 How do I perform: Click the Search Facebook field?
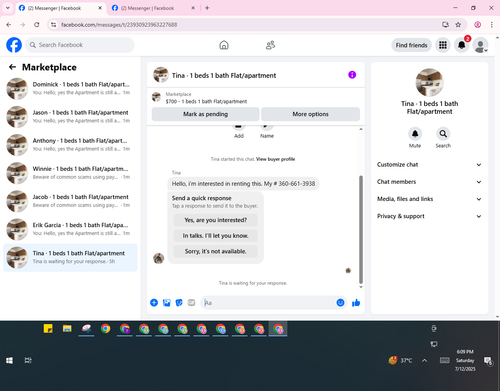pos(80,45)
